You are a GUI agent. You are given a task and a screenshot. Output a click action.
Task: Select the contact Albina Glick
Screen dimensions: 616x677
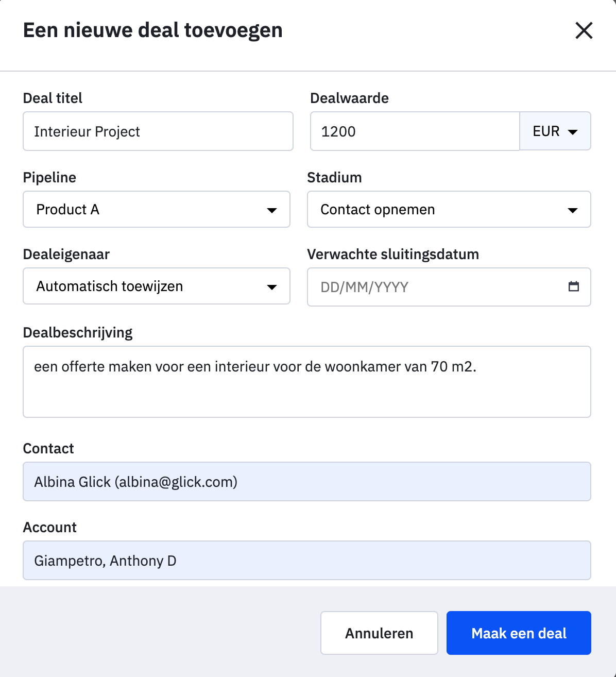coord(306,481)
